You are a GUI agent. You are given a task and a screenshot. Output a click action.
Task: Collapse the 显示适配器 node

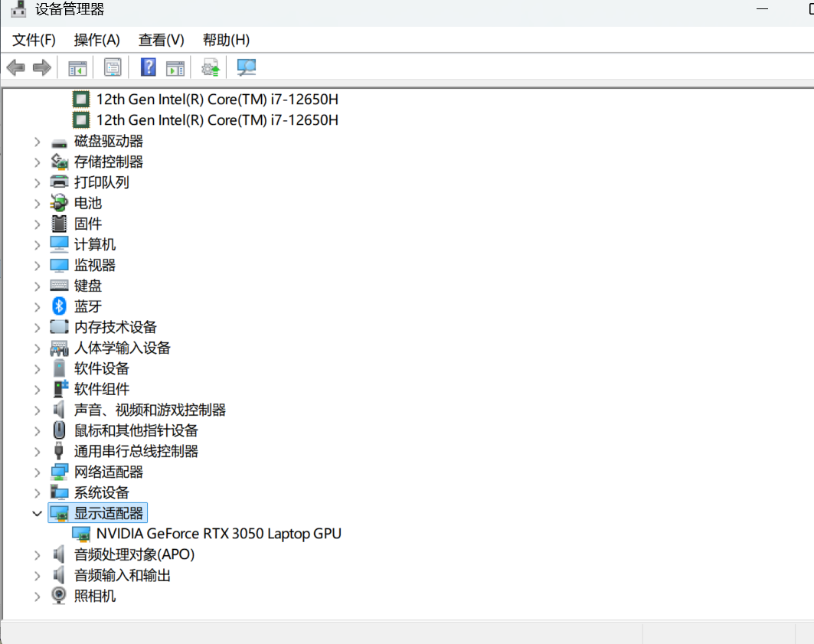click(x=37, y=514)
